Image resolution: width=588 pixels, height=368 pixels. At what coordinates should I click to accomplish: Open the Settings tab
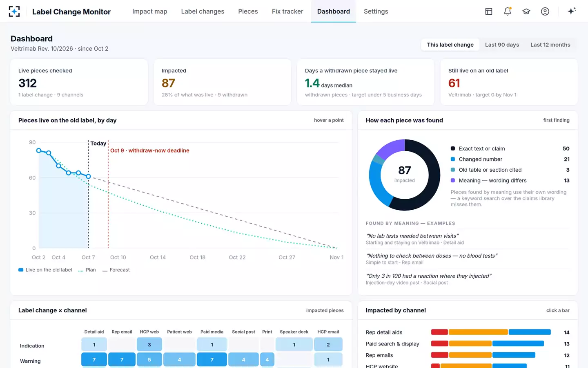[376, 11]
